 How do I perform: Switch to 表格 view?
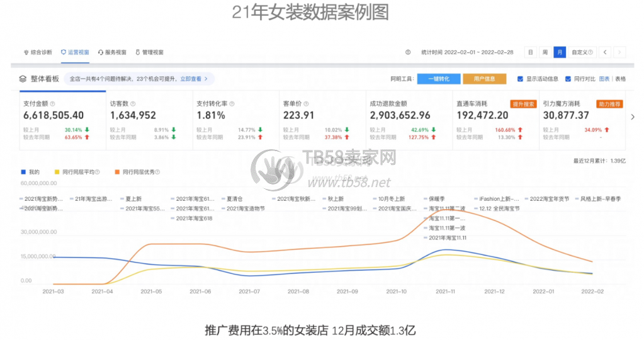[x=620, y=79]
